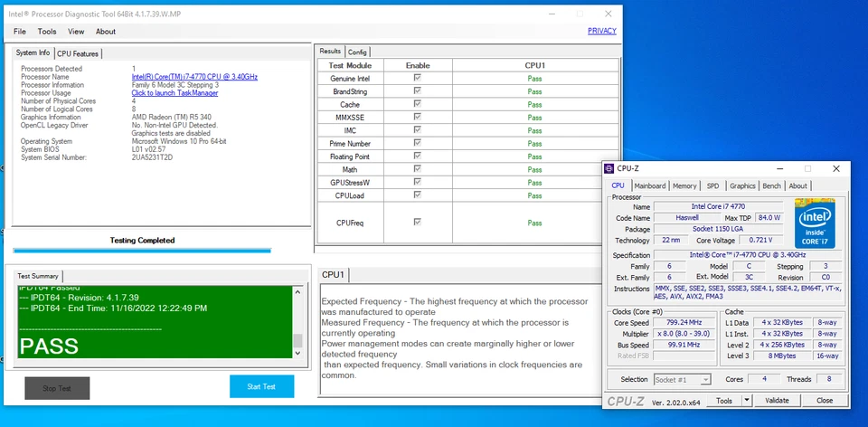The width and height of the screenshot is (868, 427).
Task: Click the testing progress bar
Action: coord(142,251)
